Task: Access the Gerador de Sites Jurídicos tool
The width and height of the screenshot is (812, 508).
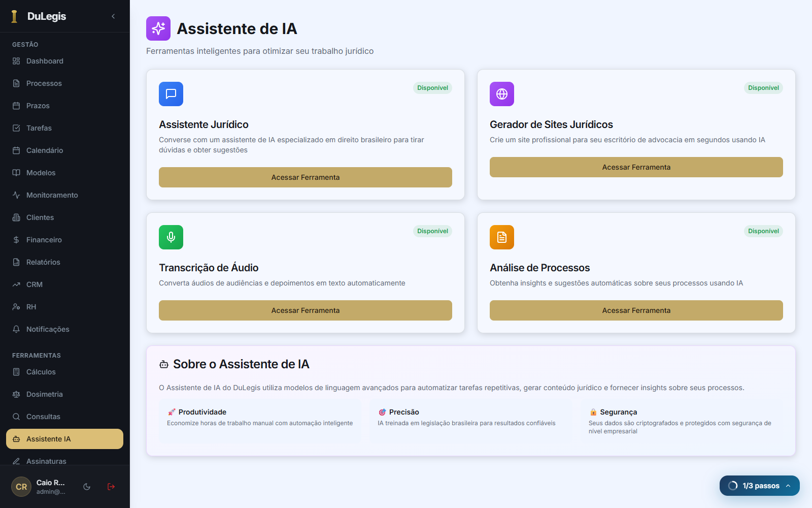Action: click(x=636, y=167)
